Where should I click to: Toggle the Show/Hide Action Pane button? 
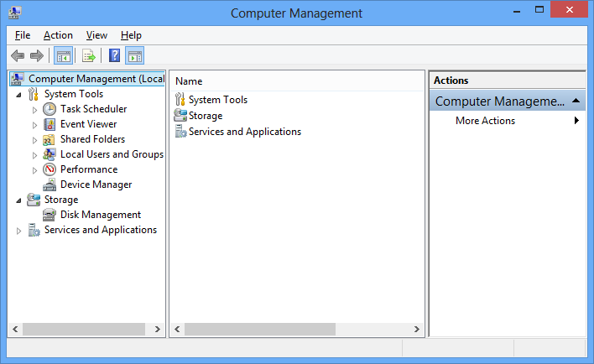pyautogui.click(x=135, y=56)
